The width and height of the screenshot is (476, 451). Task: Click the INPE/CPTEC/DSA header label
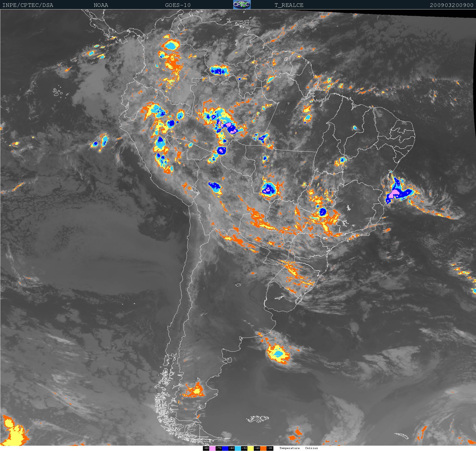(x=28, y=5)
